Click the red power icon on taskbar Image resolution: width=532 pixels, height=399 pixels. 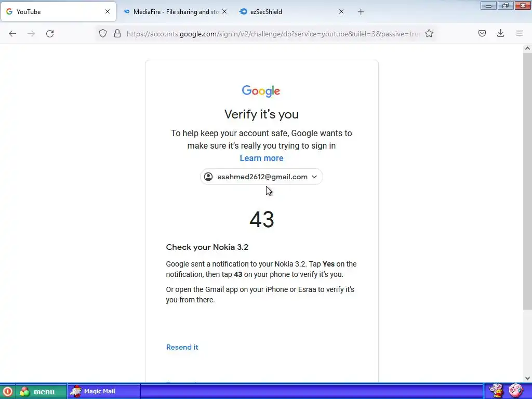7,392
